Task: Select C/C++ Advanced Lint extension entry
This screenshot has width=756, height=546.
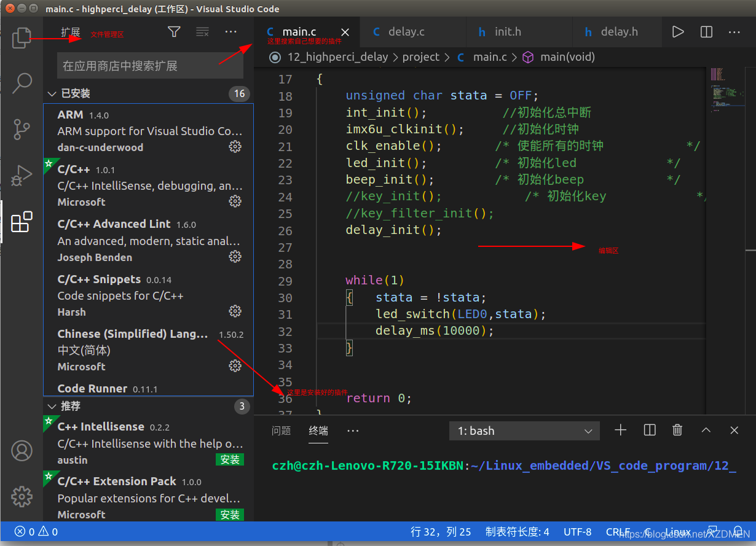Action: [148, 240]
